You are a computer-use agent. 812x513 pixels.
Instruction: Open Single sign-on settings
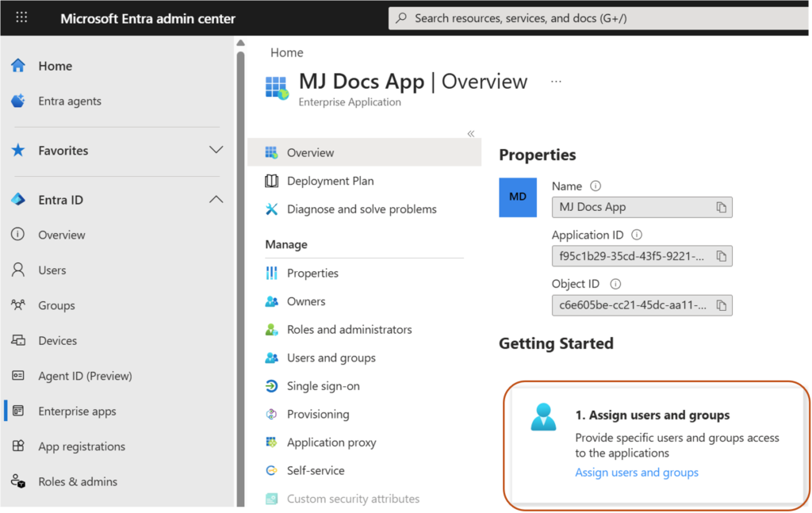[323, 386]
